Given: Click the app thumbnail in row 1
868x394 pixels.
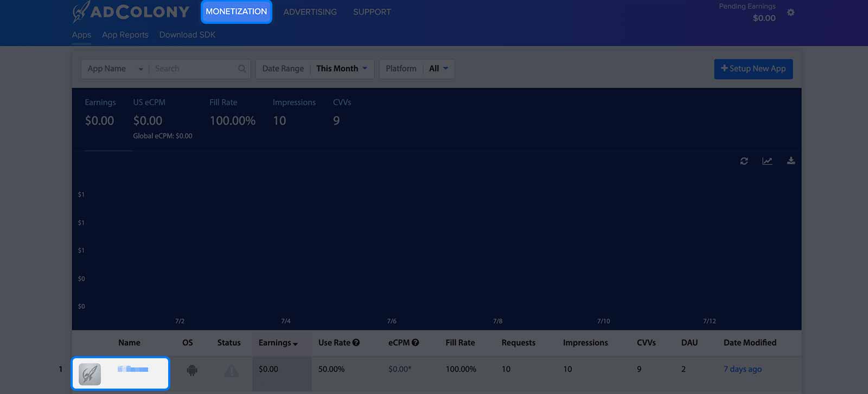Looking at the screenshot, I should pos(90,374).
